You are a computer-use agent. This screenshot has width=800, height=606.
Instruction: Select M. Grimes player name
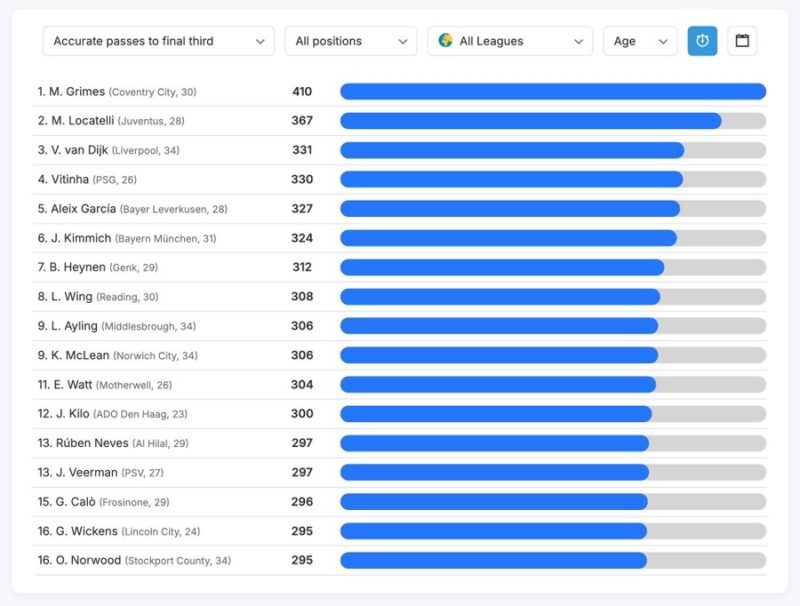77,92
